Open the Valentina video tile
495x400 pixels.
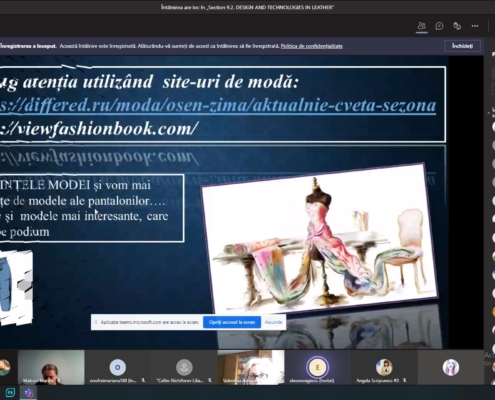[x=251, y=367]
